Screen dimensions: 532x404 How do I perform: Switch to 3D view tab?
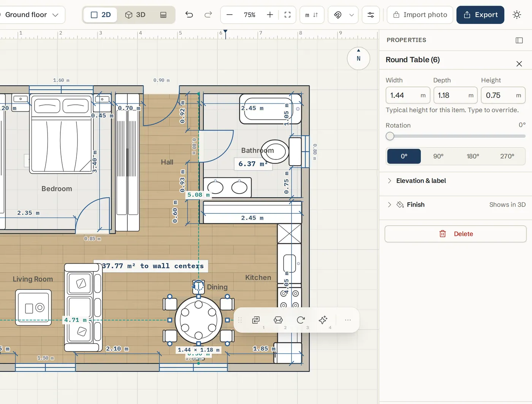(135, 15)
